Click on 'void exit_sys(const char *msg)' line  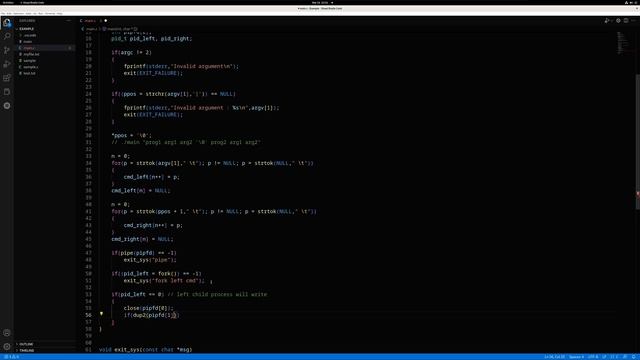145,350
